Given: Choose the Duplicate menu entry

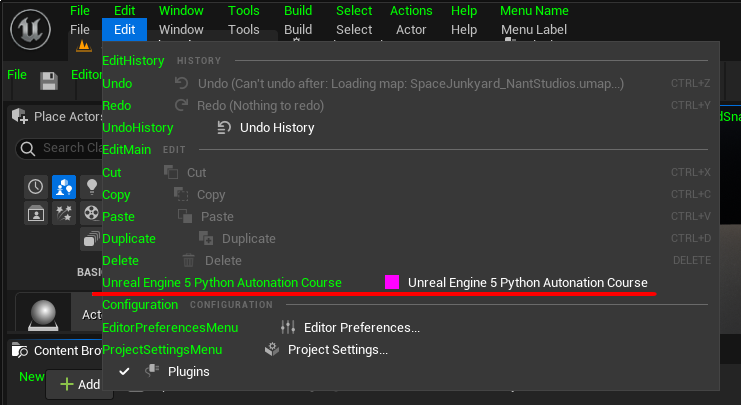Looking at the screenshot, I should point(411,238).
